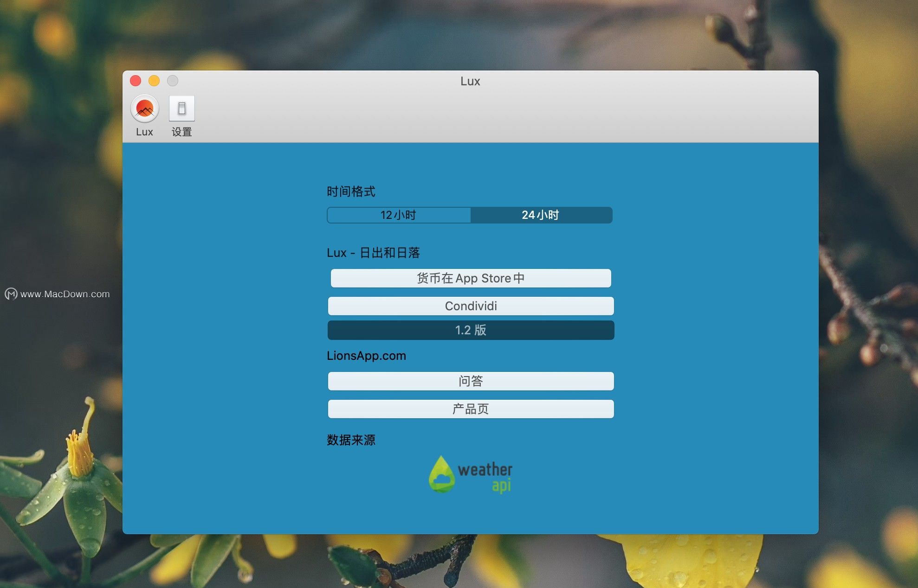Viewport: 918px width, 588px height.
Task: Select the 12小时 time format
Action: point(399,215)
